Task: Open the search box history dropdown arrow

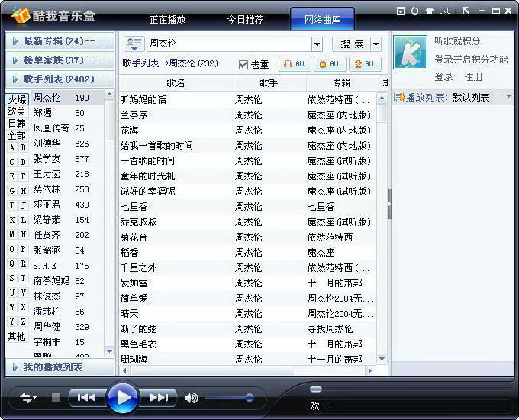Action: point(317,44)
